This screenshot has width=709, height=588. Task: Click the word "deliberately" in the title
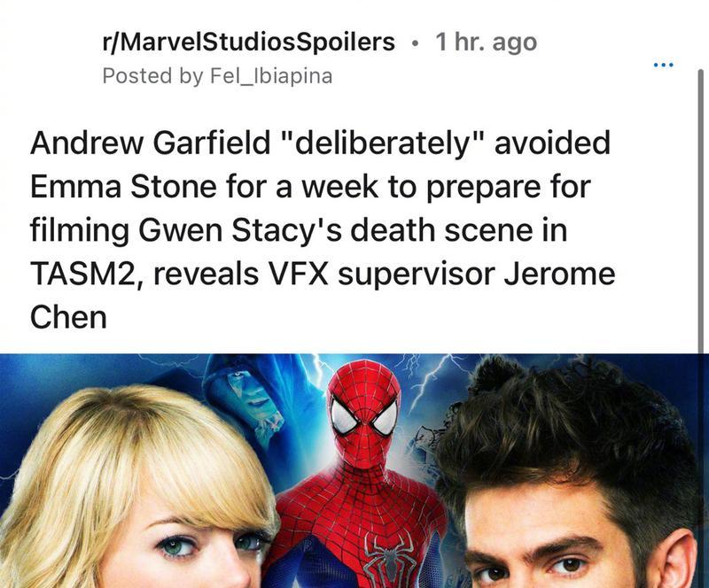point(383,143)
